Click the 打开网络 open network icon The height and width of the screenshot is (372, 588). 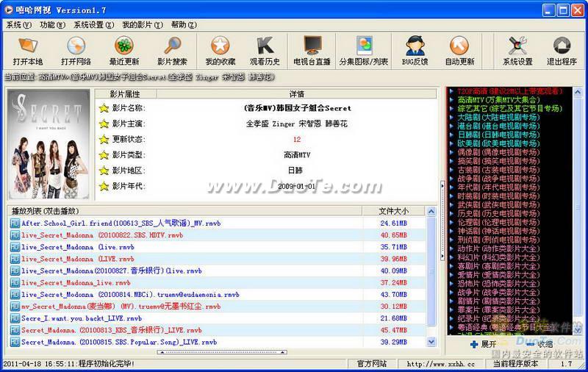(x=76, y=46)
